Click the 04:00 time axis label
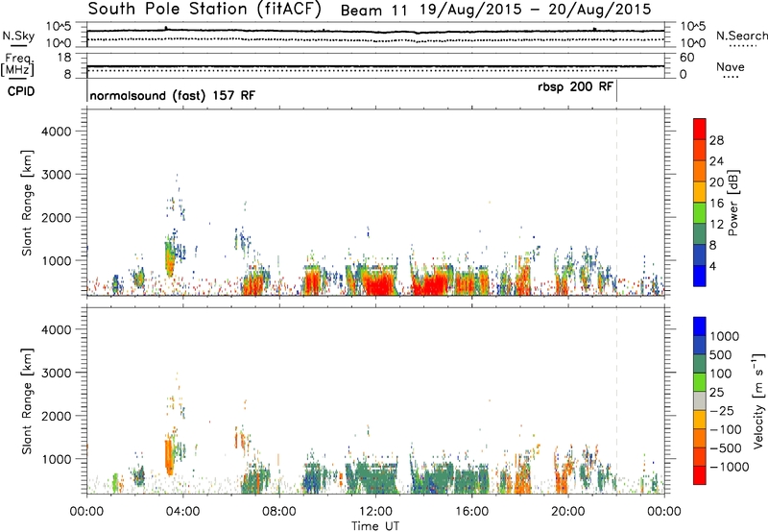768x532 pixels. pos(182,512)
